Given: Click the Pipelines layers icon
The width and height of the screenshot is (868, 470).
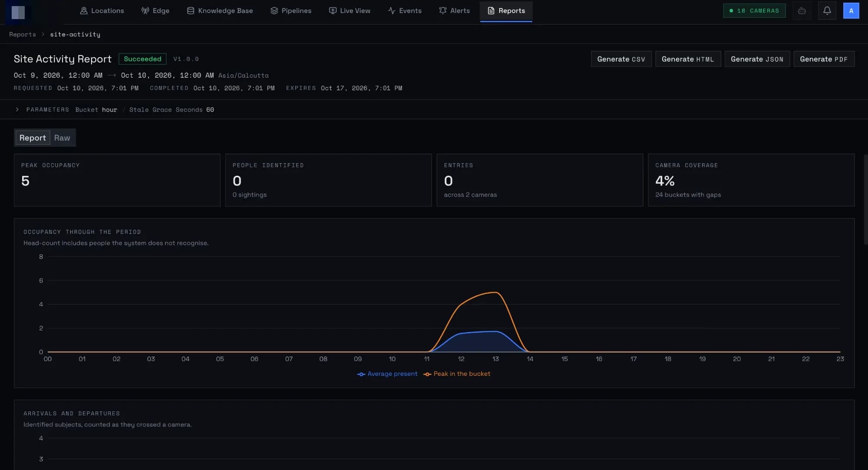Looking at the screenshot, I should click(x=274, y=10).
